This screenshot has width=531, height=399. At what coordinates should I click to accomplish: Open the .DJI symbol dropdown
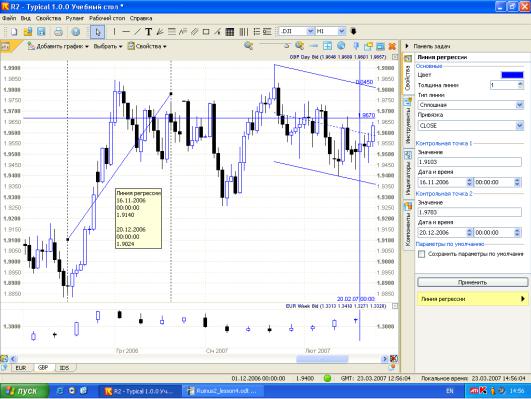[x=310, y=32]
